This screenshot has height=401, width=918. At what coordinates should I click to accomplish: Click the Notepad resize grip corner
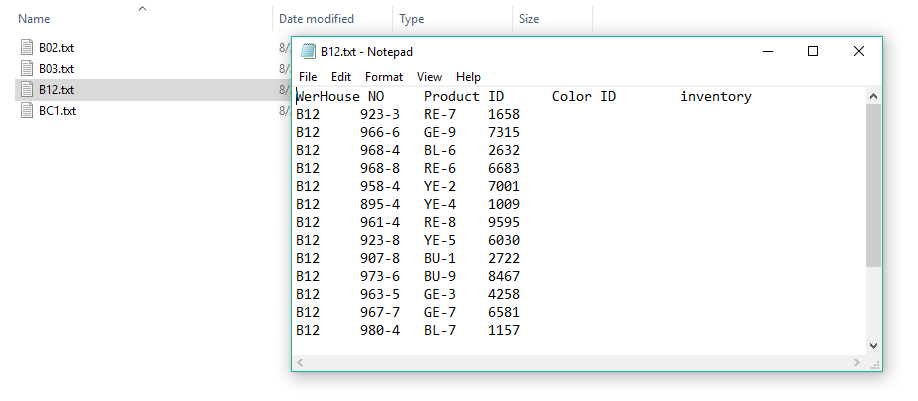point(875,364)
